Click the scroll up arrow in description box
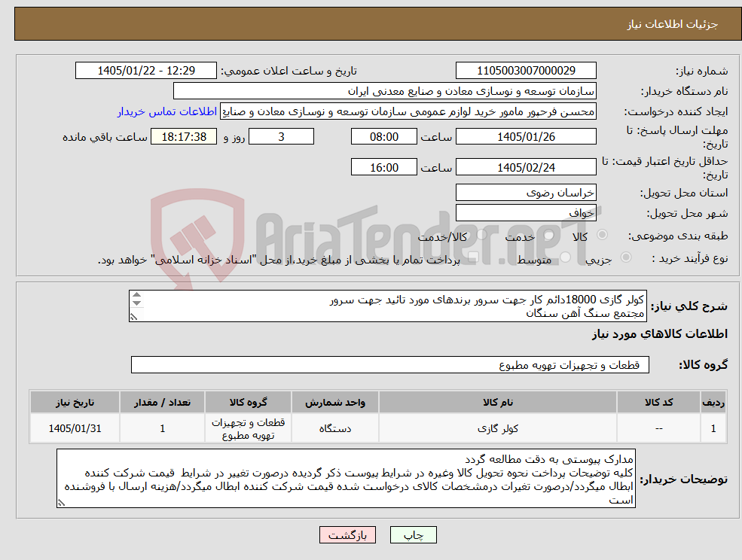 tap(137, 295)
